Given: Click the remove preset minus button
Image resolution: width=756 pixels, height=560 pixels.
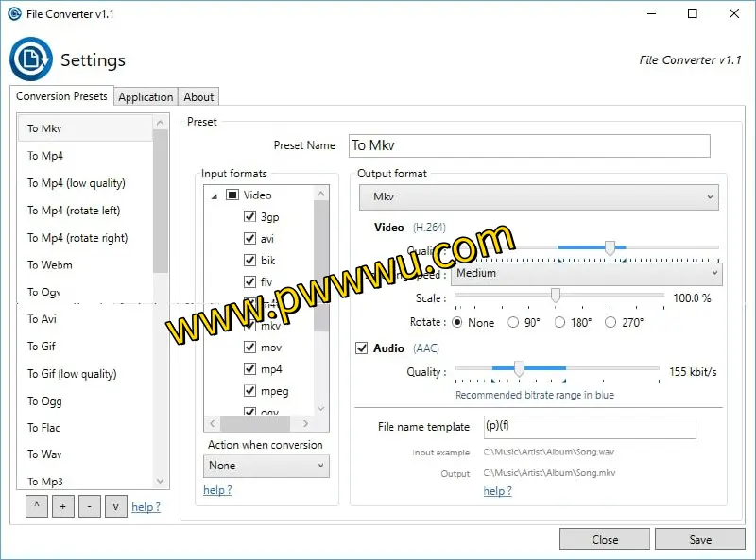Looking at the screenshot, I should (x=89, y=506).
